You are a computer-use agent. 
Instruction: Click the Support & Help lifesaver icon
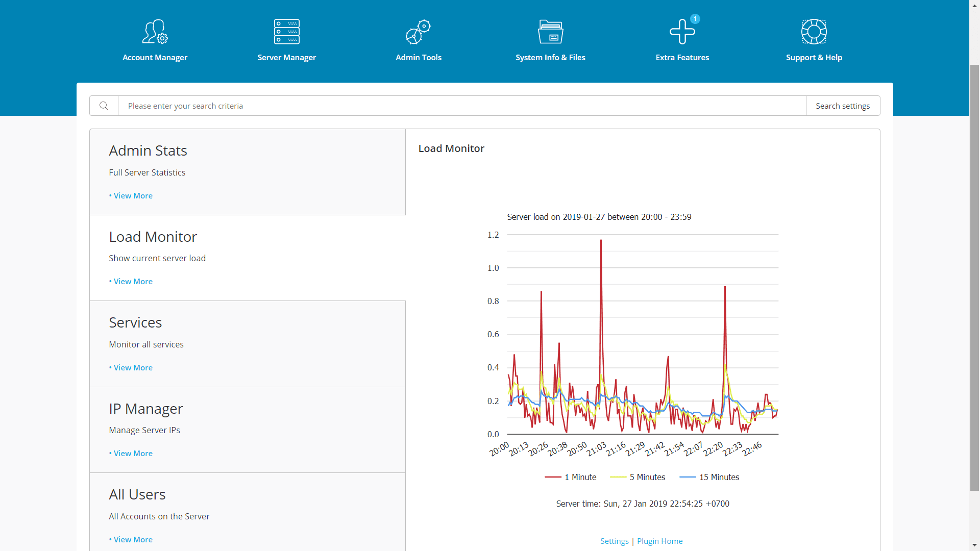point(814,31)
